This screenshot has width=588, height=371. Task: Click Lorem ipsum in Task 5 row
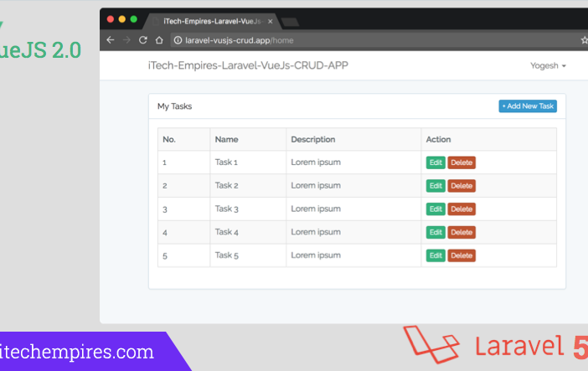316,255
